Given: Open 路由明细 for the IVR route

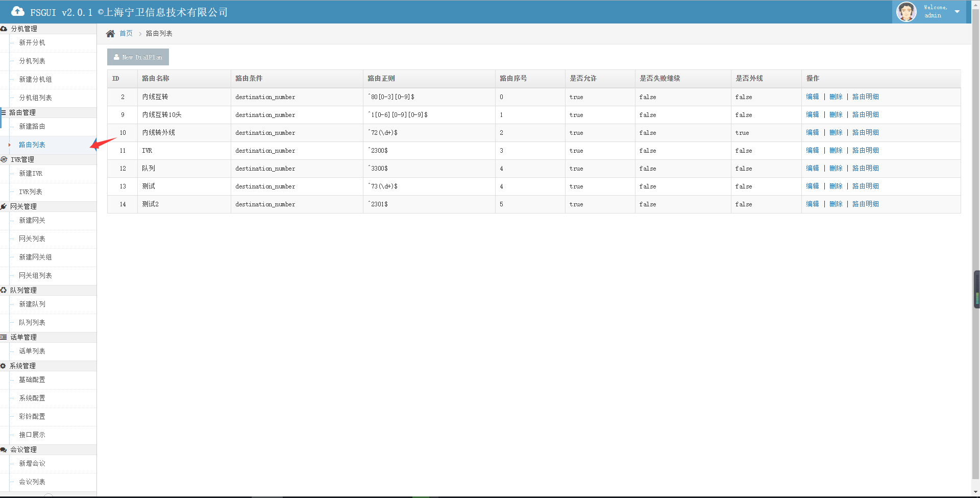Looking at the screenshot, I should (x=865, y=151).
